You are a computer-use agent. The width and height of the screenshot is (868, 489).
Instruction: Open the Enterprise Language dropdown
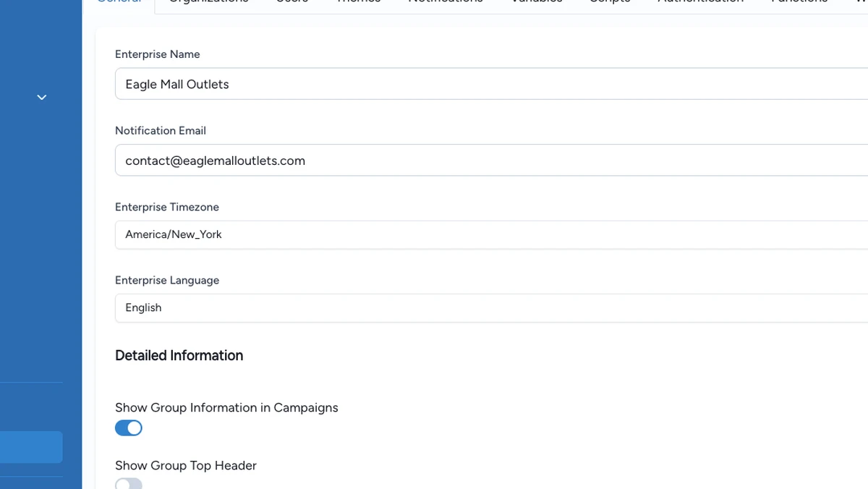coord(492,307)
